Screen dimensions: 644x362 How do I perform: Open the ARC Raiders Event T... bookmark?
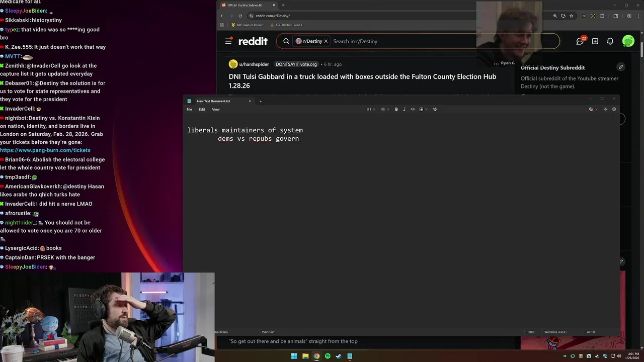(287, 25)
